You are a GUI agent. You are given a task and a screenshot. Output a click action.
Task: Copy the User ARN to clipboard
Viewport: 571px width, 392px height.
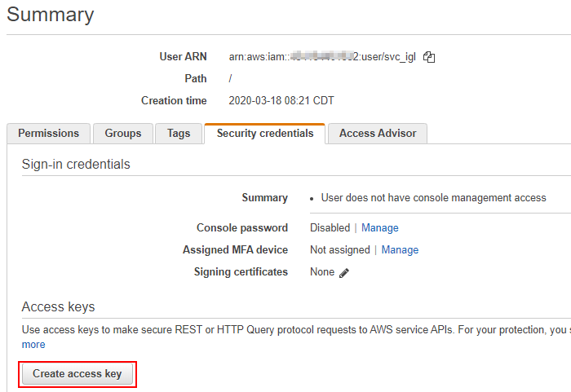[x=430, y=57]
